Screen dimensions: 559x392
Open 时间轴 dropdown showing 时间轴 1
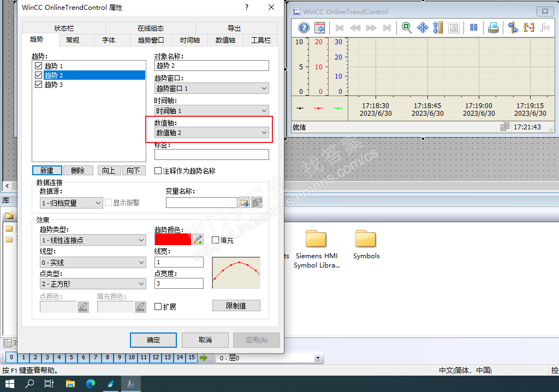click(212, 111)
